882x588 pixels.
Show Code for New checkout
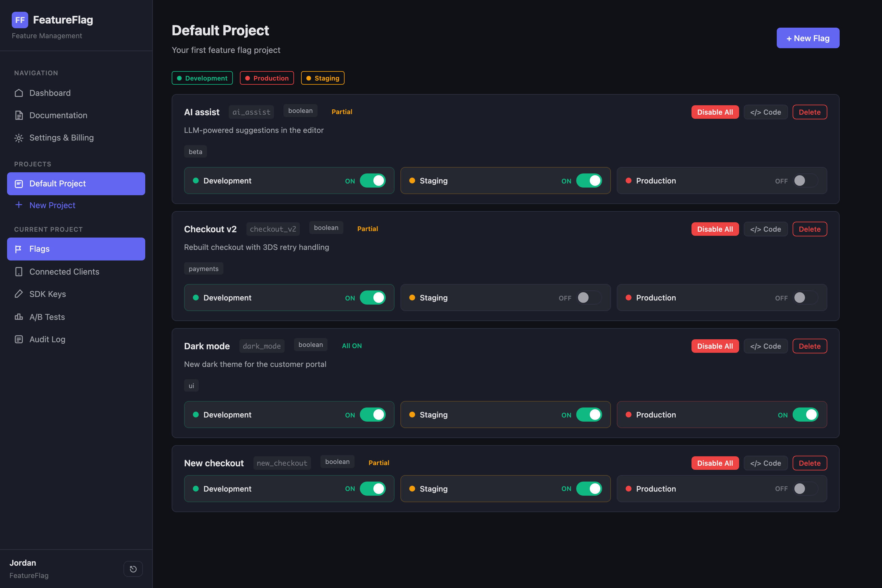pos(765,463)
